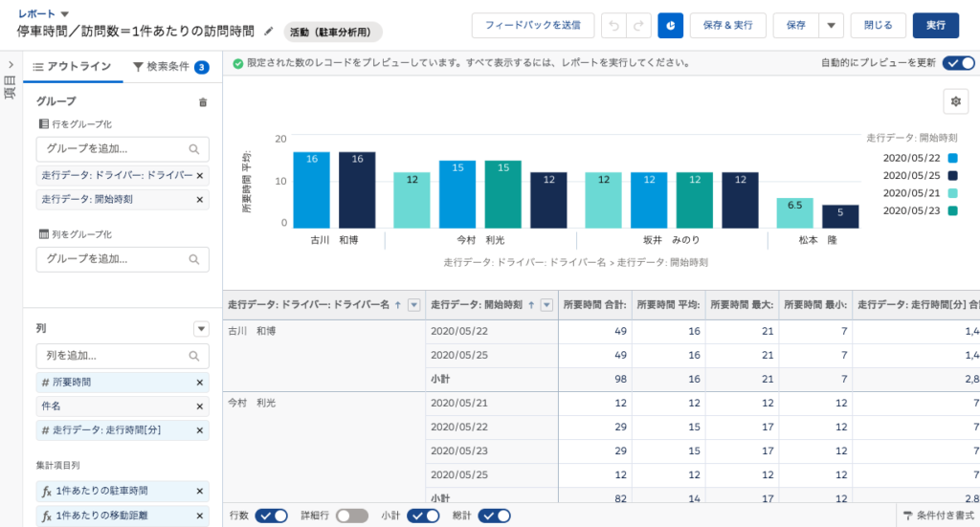Delete groups with the trash icon
Viewport: 980px width, 527px height.
(x=203, y=102)
